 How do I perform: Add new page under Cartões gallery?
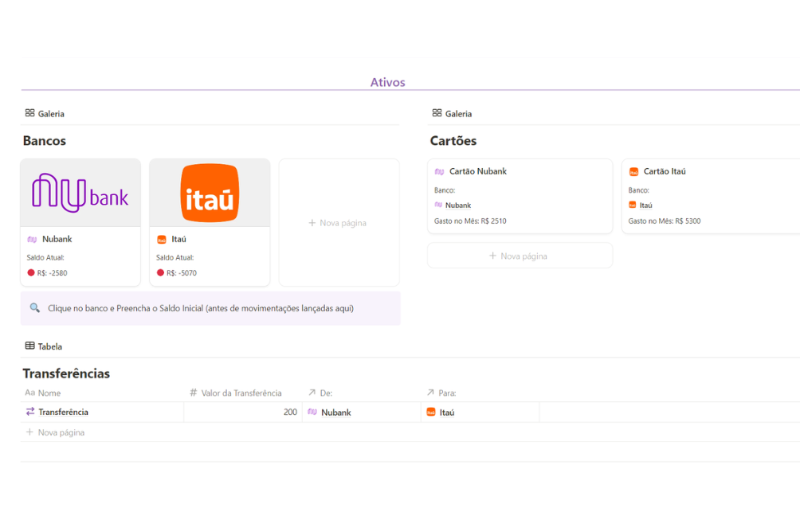pyautogui.click(x=519, y=256)
